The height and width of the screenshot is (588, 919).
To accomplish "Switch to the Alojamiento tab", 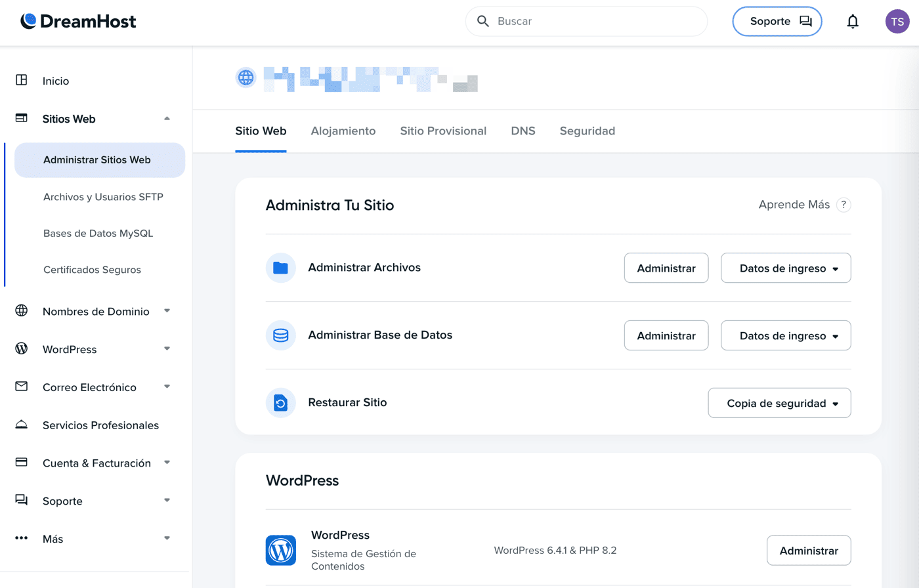I will pyautogui.click(x=343, y=131).
